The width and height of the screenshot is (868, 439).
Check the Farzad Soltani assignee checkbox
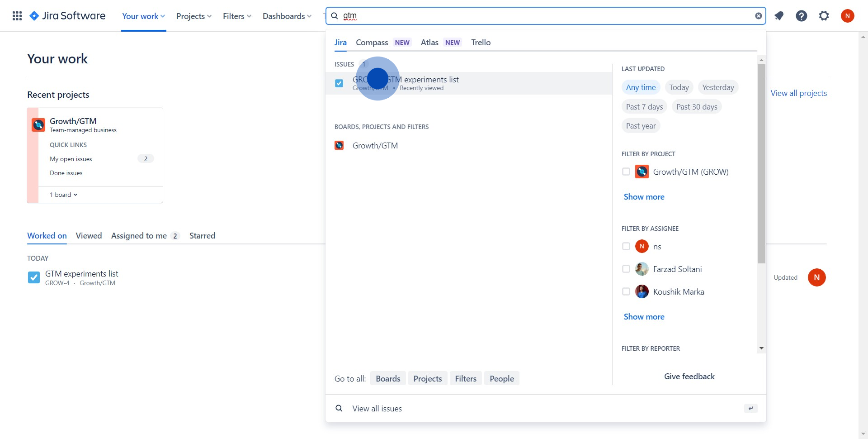(x=626, y=269)
